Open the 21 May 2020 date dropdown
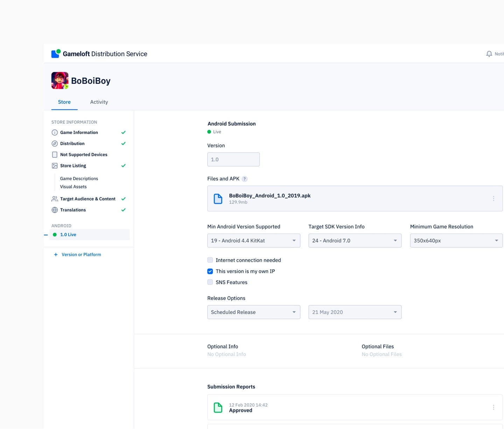Screen dimensions: 504x429 [x=355, y=312]
